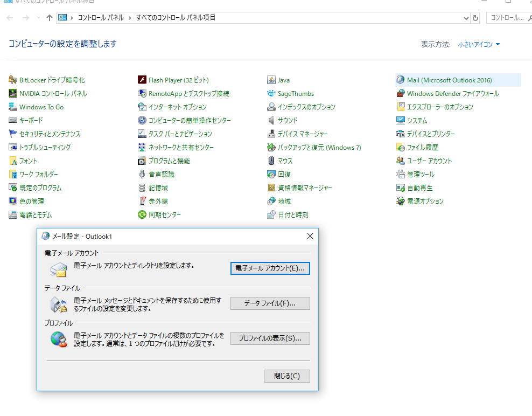Open the フォント fonts icon

pyautogui.click(x=13, y=161)
